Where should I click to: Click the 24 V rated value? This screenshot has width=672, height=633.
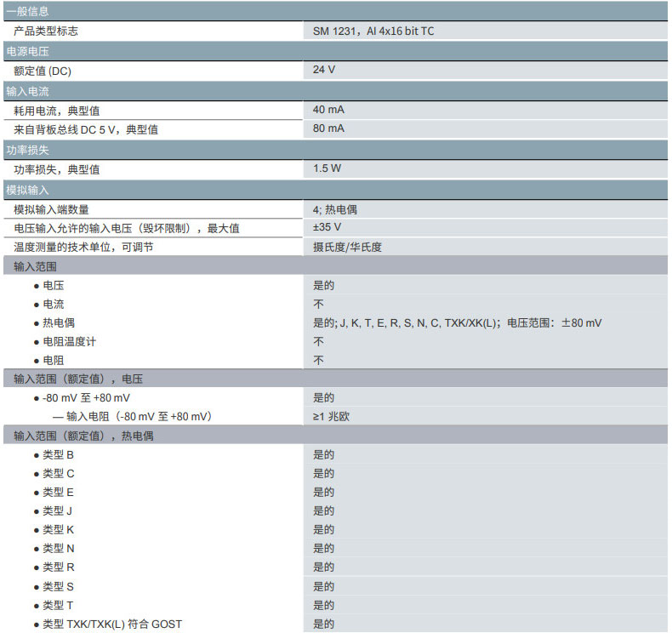(x=324, y=70)
